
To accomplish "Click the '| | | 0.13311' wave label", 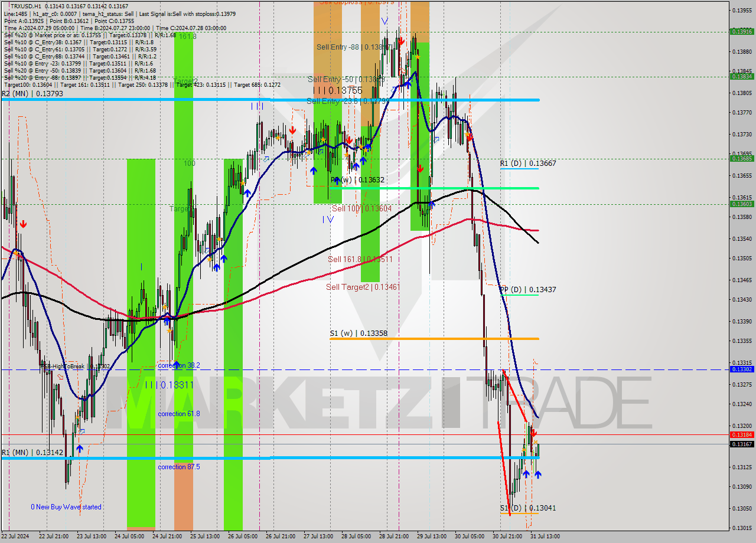I will tap(169, 385).
